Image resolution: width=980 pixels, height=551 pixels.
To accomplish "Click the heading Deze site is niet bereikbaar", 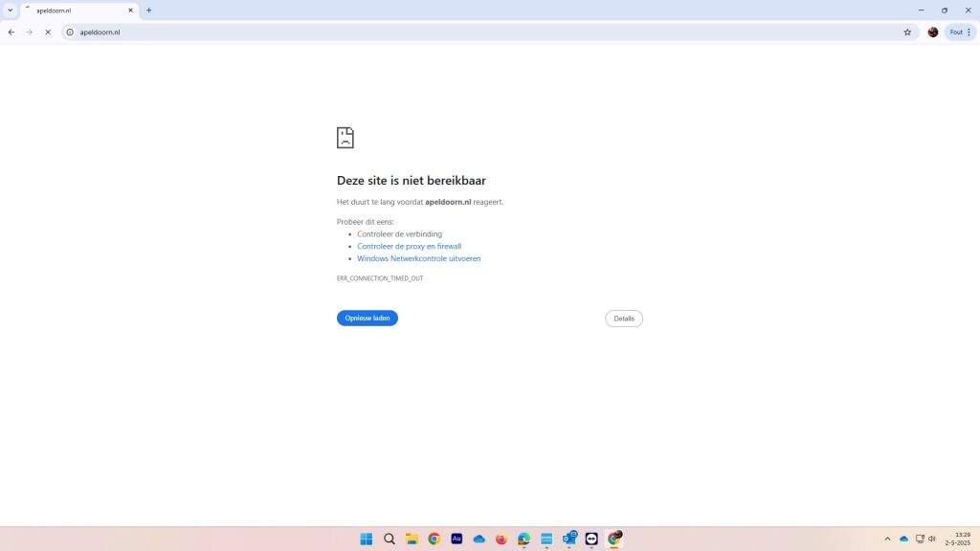I will [412, 181].
